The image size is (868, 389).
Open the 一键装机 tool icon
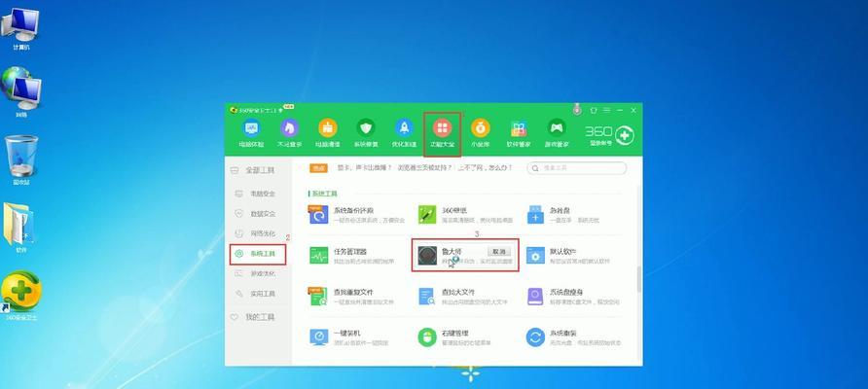[x=318, y=337]
